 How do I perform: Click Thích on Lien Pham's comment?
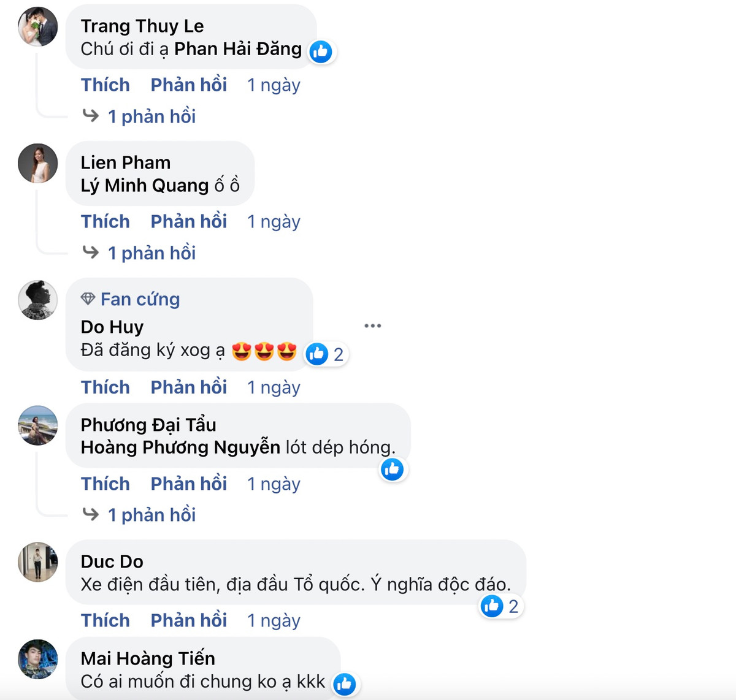tap(105, 221)
